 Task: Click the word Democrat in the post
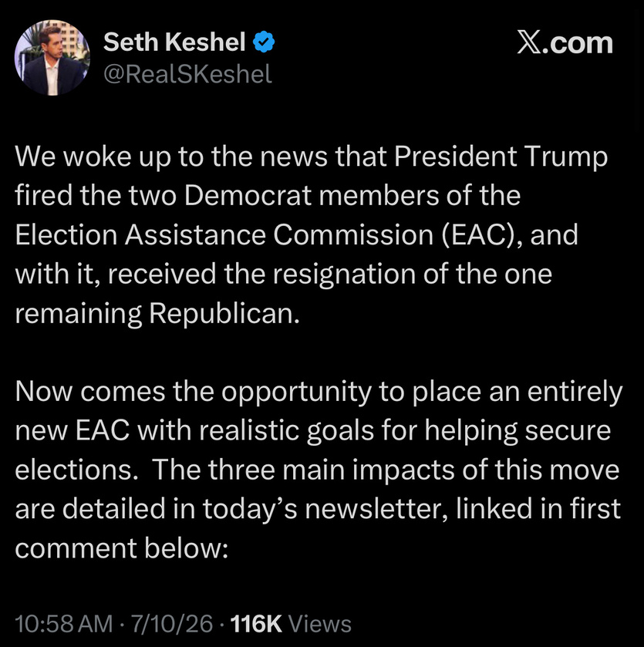pos(248,196)
